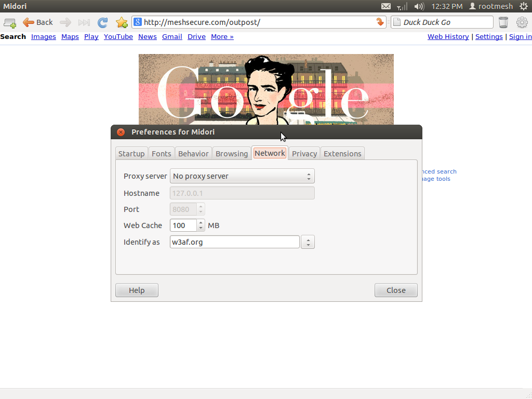Open the Extensions tab
Screen dimensions: 532x399
click(342, 154)
